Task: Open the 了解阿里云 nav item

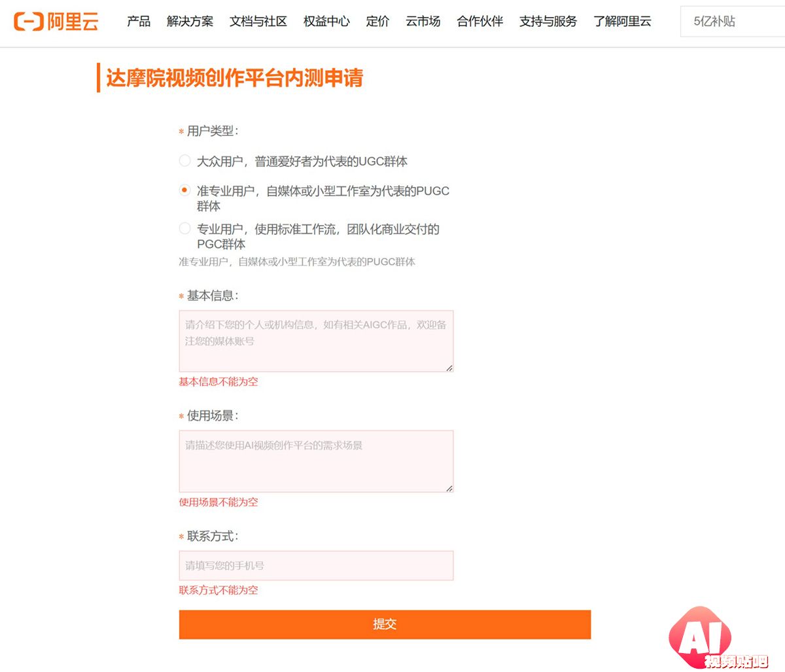Action: point(622,22)
